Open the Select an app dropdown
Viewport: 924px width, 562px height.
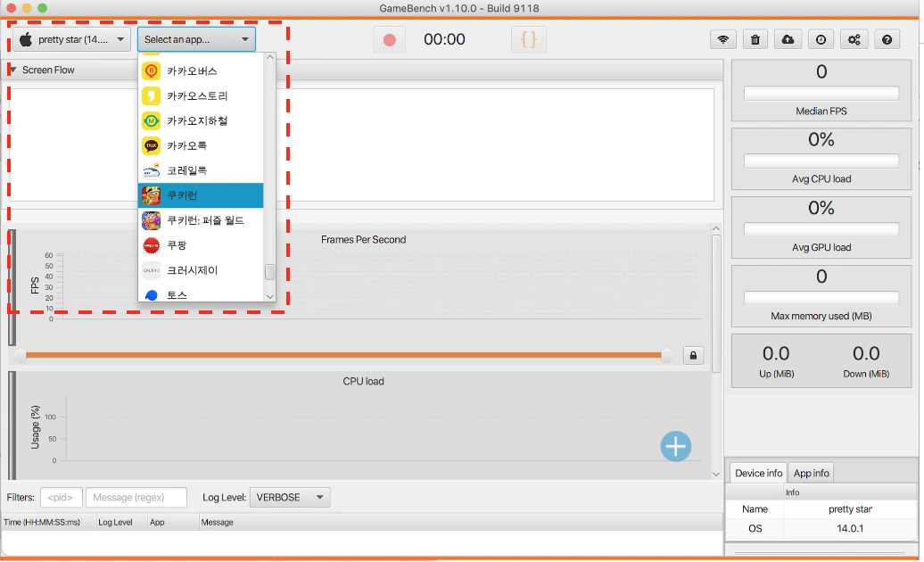tap(196, 39)
